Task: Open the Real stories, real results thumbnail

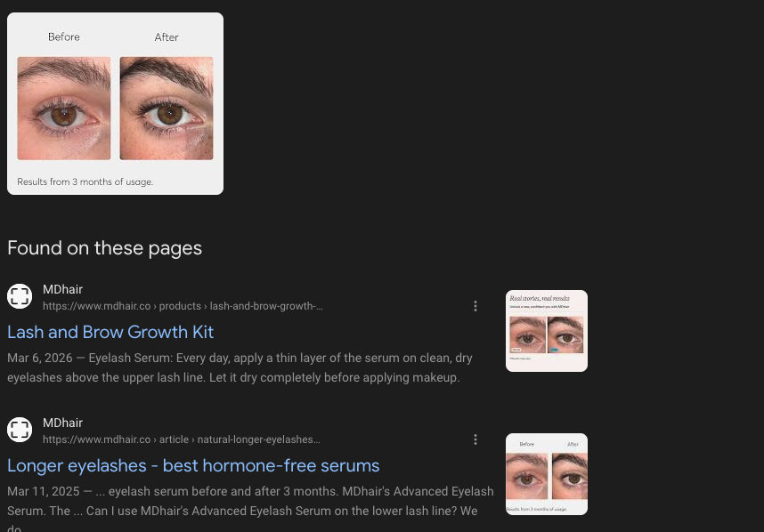Action: 546,331
